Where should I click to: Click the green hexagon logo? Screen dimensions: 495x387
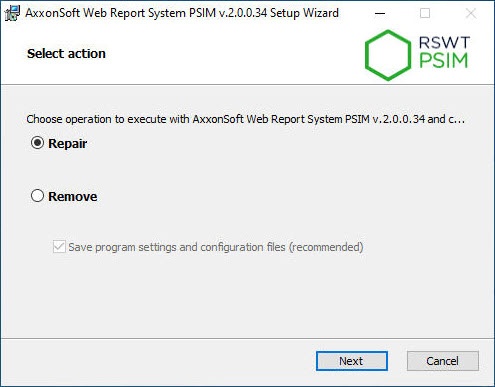(x=388, y=55)
